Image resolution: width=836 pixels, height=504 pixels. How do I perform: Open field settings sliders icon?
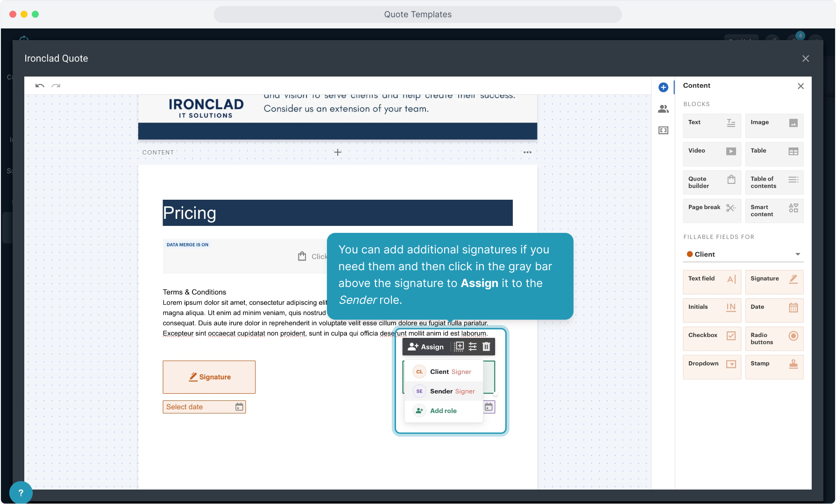point(473,347)
